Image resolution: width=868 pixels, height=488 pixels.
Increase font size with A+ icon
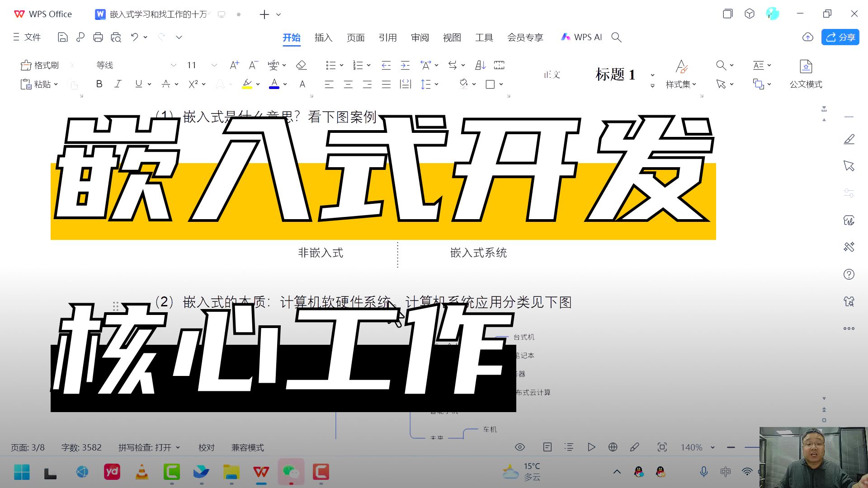(x=234, y=66)
